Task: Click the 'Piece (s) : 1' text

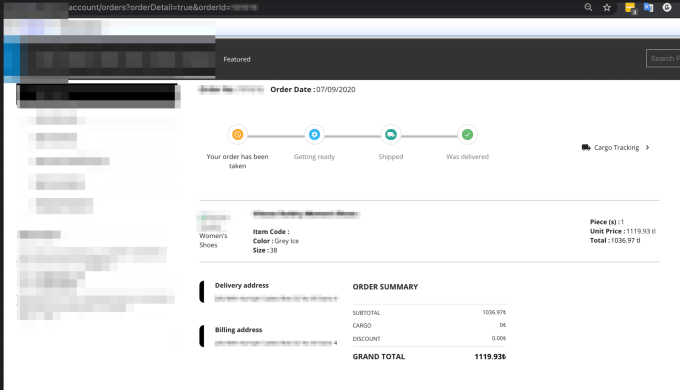Action: 607,222
